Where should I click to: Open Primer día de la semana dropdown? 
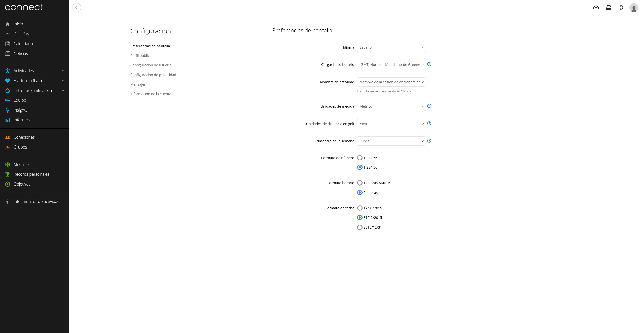[391, 141]
